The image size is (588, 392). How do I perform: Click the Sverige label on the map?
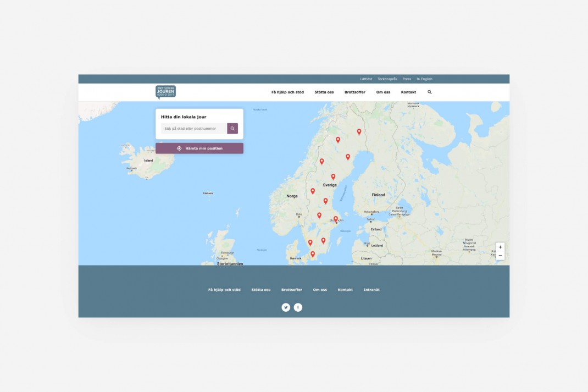pos(330,185)
